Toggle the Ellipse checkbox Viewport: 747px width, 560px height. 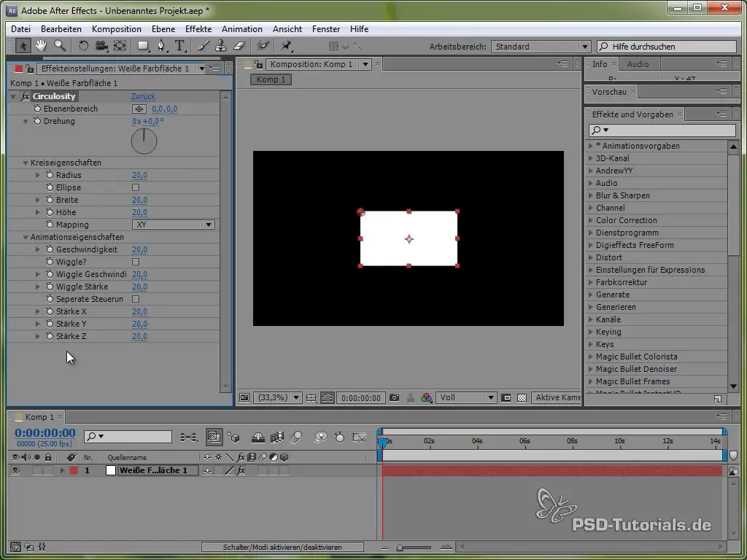click(x=136, y=187)
